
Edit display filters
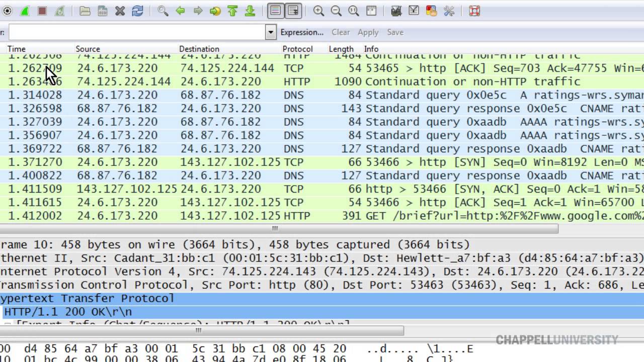click(414, 11)
